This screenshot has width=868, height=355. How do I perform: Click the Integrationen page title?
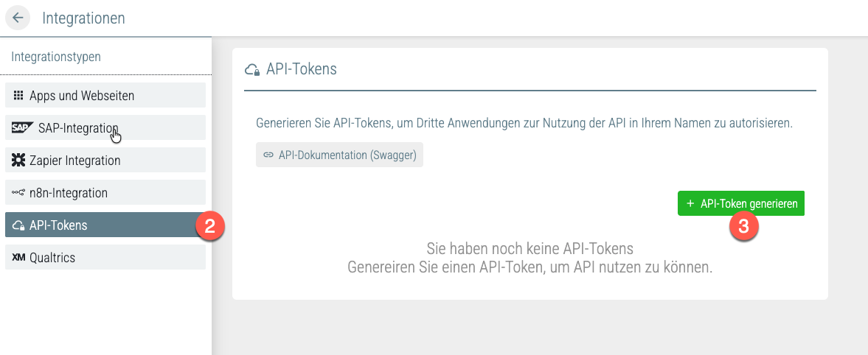click(x=83, y=18)
